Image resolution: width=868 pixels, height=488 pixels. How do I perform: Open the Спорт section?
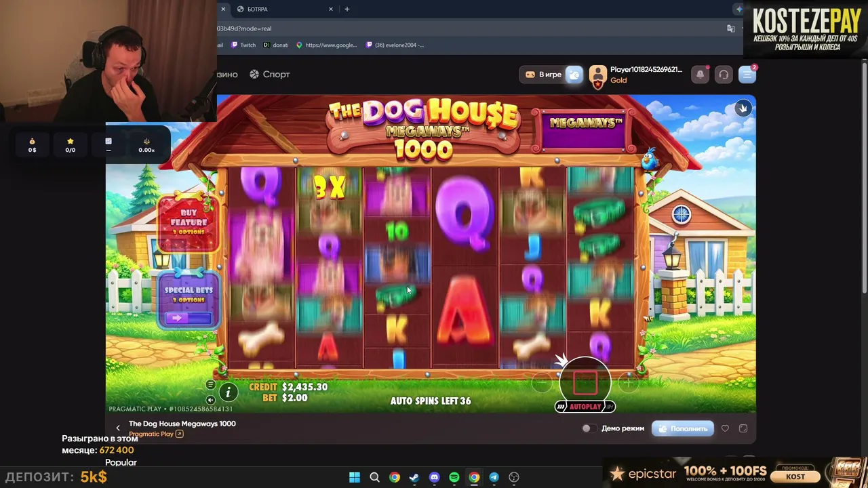tap(269, 75)
